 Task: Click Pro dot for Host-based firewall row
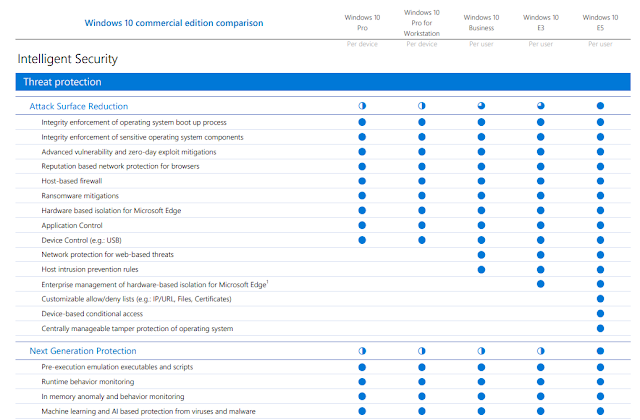point(362,181)
